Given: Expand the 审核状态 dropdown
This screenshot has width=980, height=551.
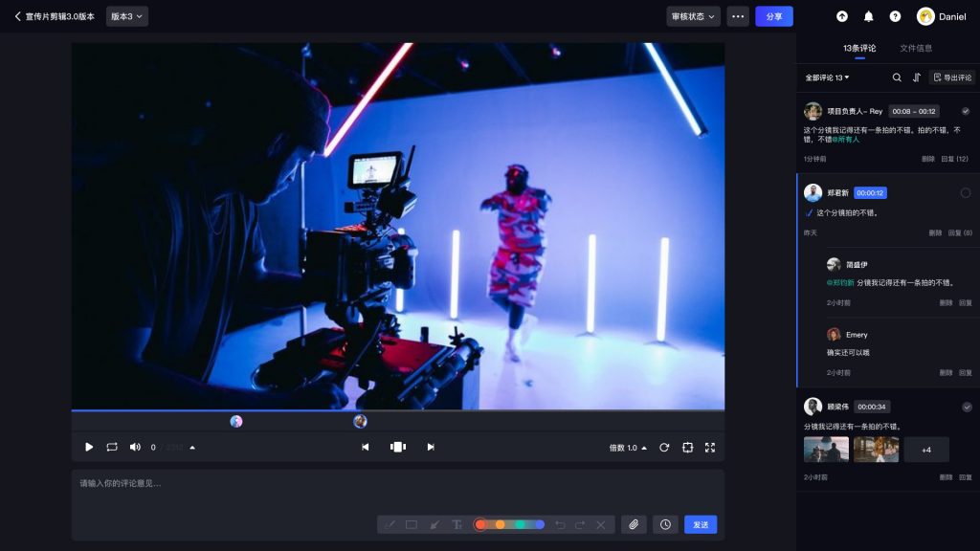Looking at the screenshot, I should (693, 16).
